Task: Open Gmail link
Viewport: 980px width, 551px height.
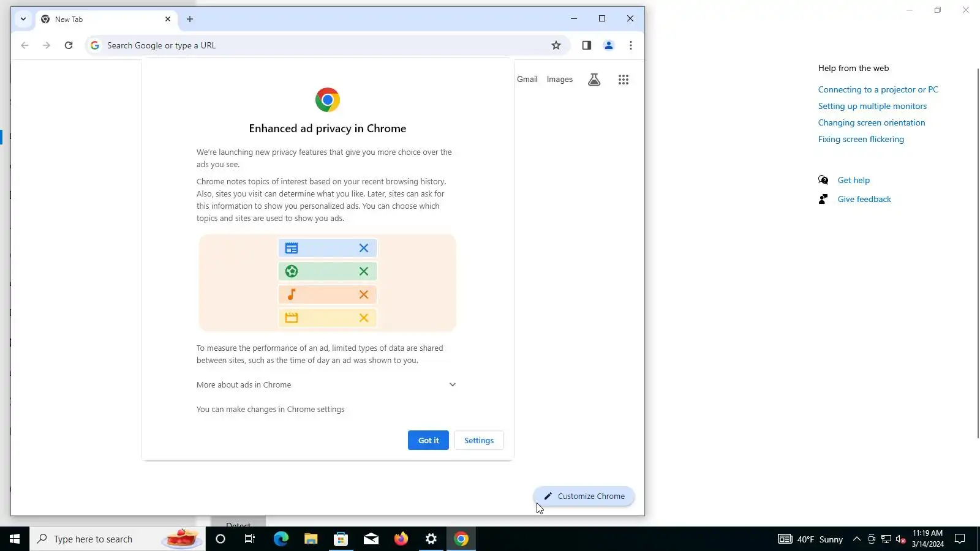Action: coord(527,79)
